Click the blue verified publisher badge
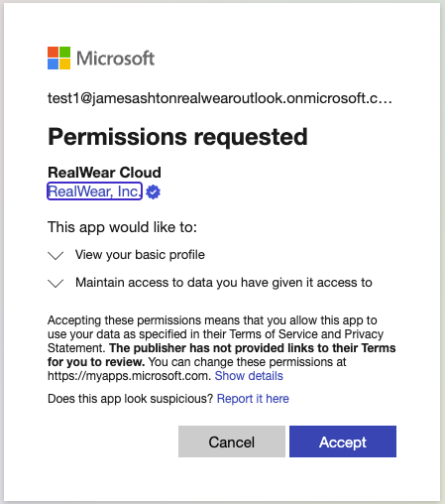The image size is (445, 504). click(x=153, y=191)
